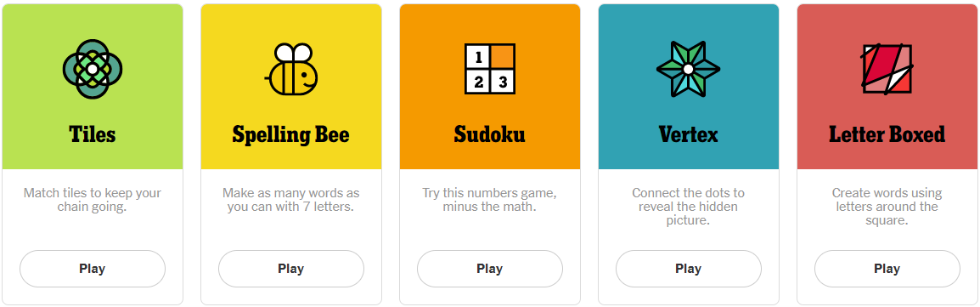Click "Try this numbers game" description

[x=489, y=200]
